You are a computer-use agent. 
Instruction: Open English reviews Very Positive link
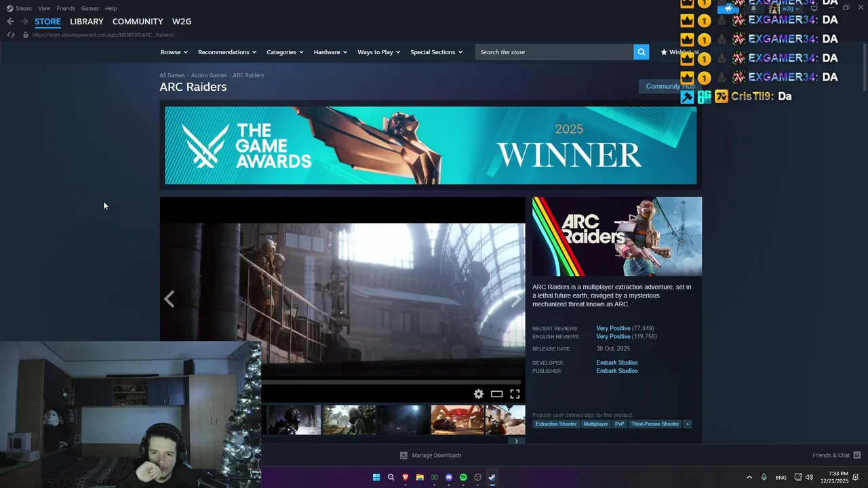[x=613, y=336]
